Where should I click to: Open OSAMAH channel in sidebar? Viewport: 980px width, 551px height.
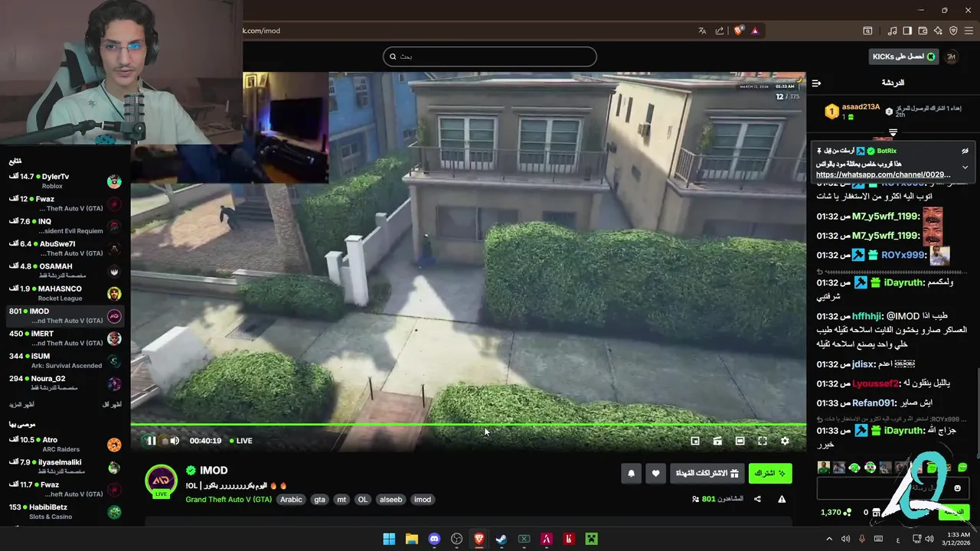[65, 271]
